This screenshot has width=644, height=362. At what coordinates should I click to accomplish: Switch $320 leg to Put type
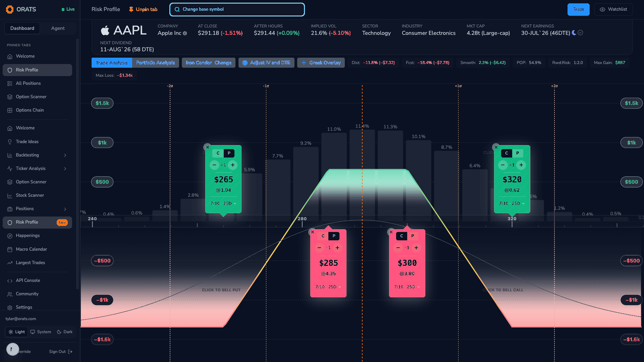tap(518, 153)
